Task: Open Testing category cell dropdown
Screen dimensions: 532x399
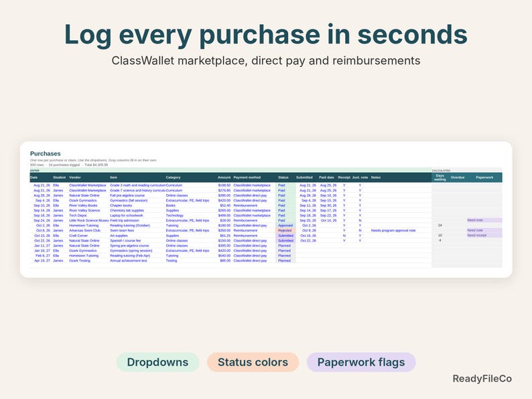Action: [172, 260]
